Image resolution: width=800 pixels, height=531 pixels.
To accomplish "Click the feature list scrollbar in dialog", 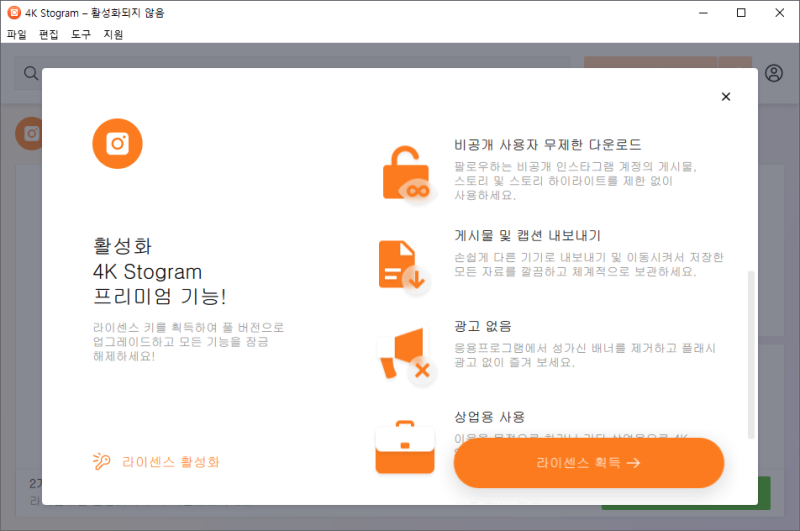I will [x=751, y=355].
